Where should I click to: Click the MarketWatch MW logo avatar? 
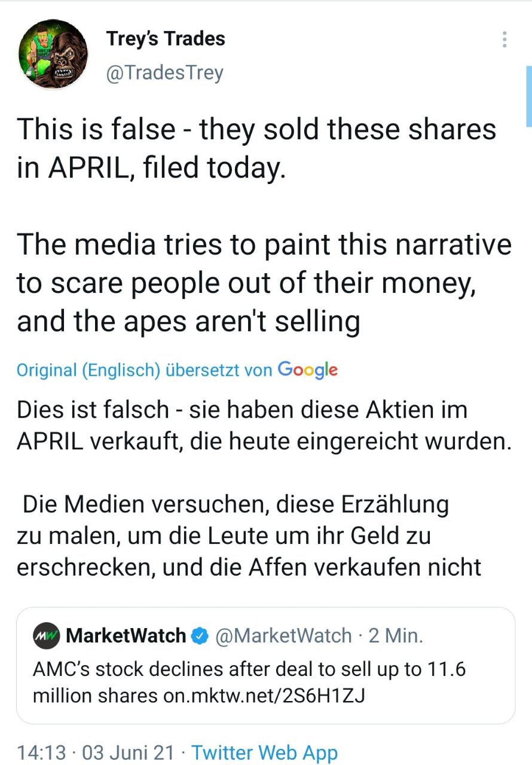click(47, 635)
